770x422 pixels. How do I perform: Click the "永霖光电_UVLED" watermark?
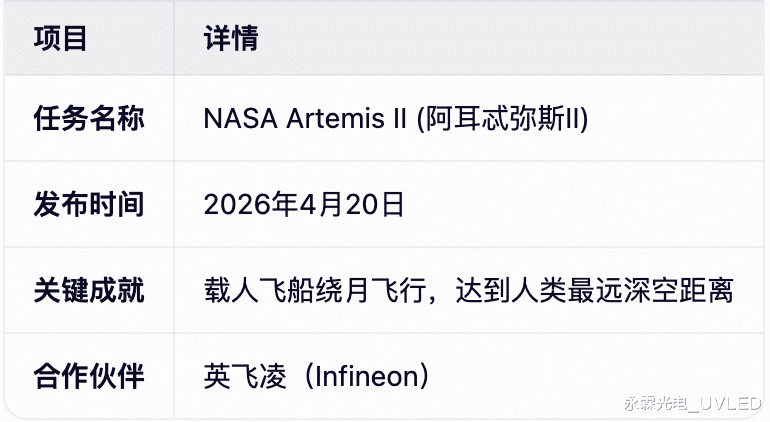[x=692, y=404]
